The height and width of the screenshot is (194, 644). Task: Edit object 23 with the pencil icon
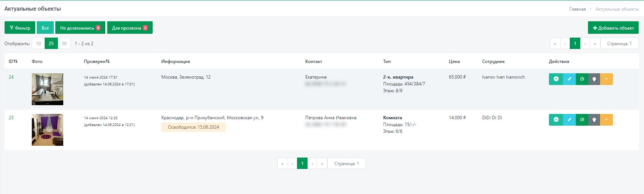(x=569, y=120)
